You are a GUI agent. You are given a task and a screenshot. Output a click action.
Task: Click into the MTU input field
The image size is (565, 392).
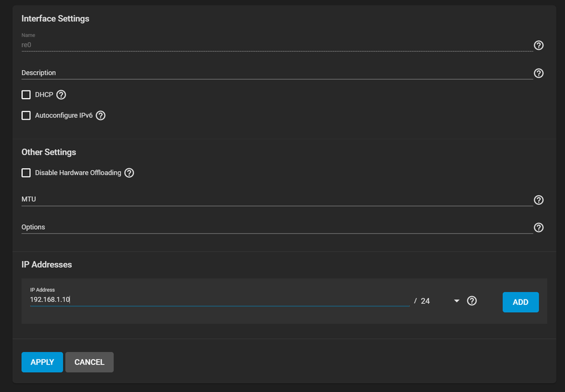(276, 200)
